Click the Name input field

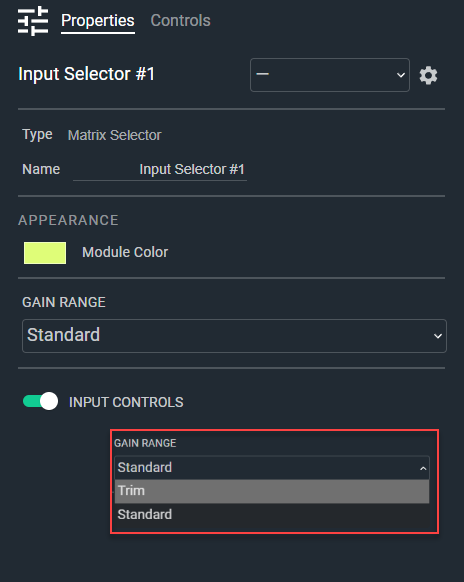160,170
